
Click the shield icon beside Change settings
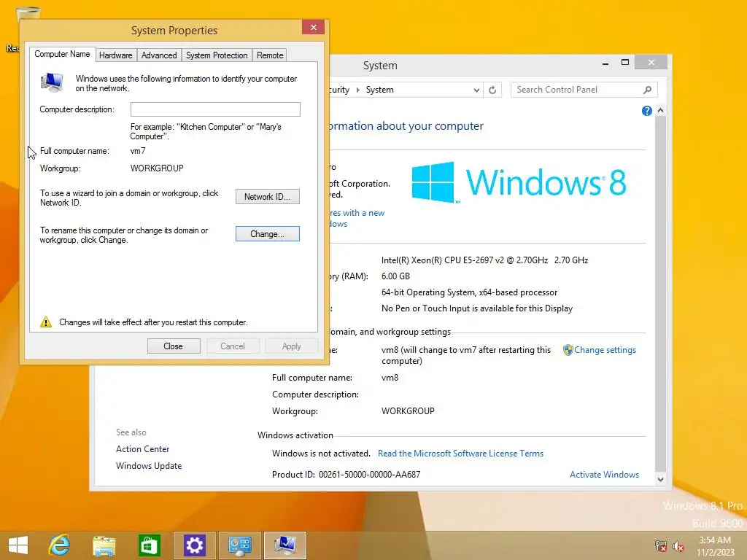point(568,350)
